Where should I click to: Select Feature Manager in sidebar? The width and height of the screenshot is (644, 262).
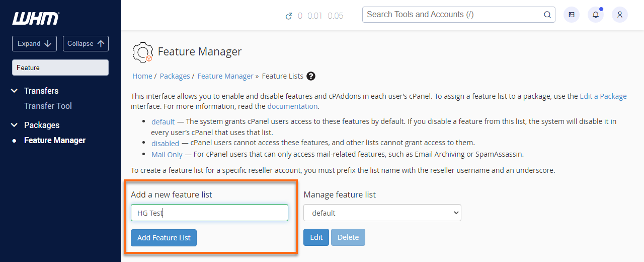(x=55, y=140)
